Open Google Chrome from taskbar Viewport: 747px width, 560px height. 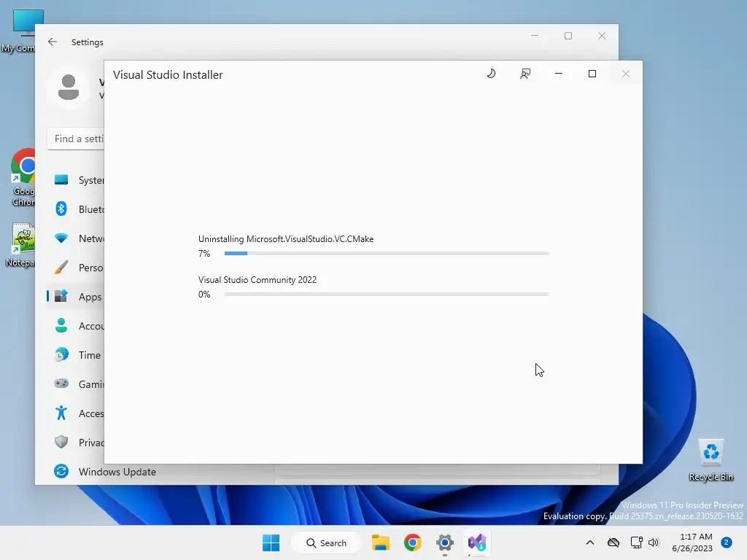(x=413, y=542)
